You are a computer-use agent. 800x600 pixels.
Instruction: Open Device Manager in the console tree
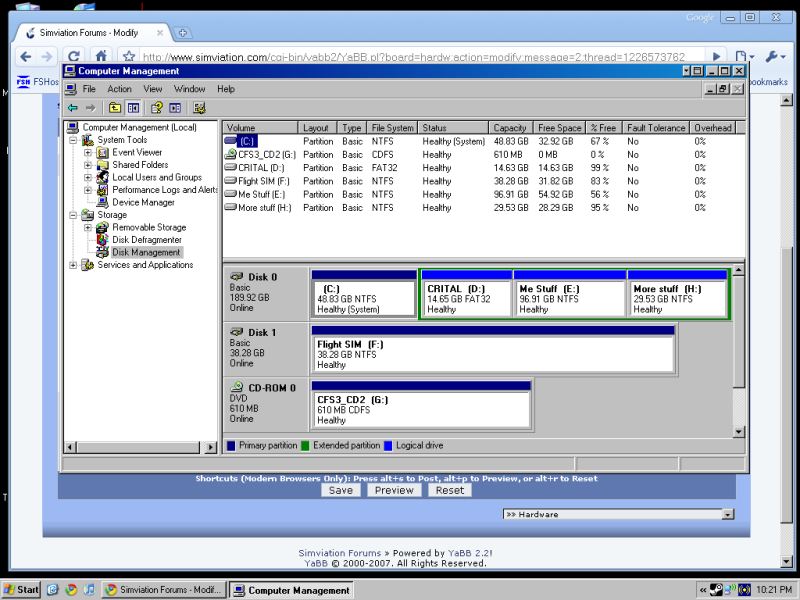pos(144,202)
